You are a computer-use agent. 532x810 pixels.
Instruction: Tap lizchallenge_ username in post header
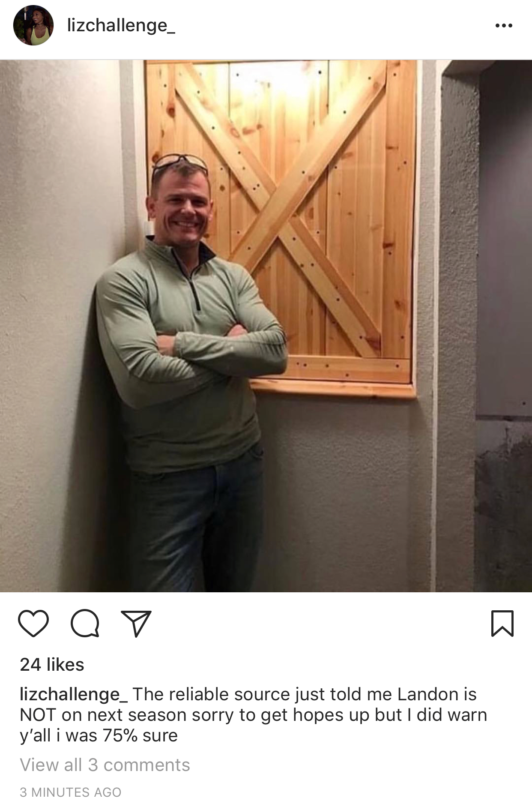(x=121, y=25)
